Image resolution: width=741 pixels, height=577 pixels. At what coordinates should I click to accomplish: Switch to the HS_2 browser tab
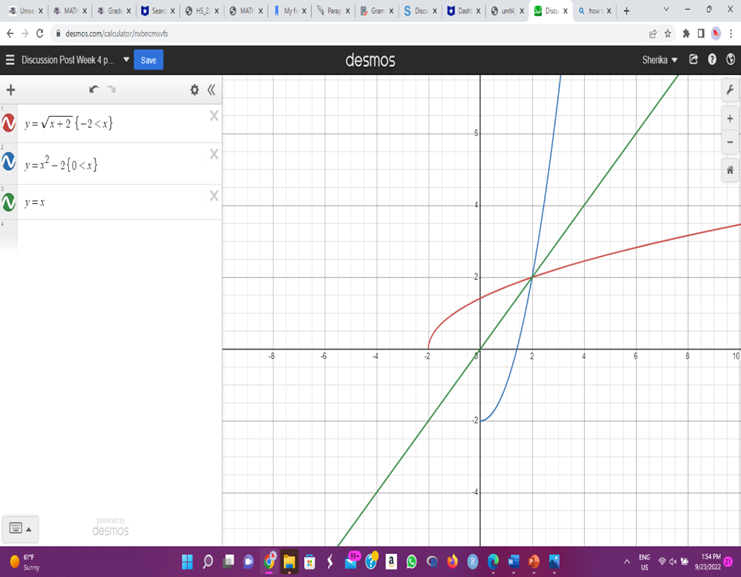click(x=201, y=10)
